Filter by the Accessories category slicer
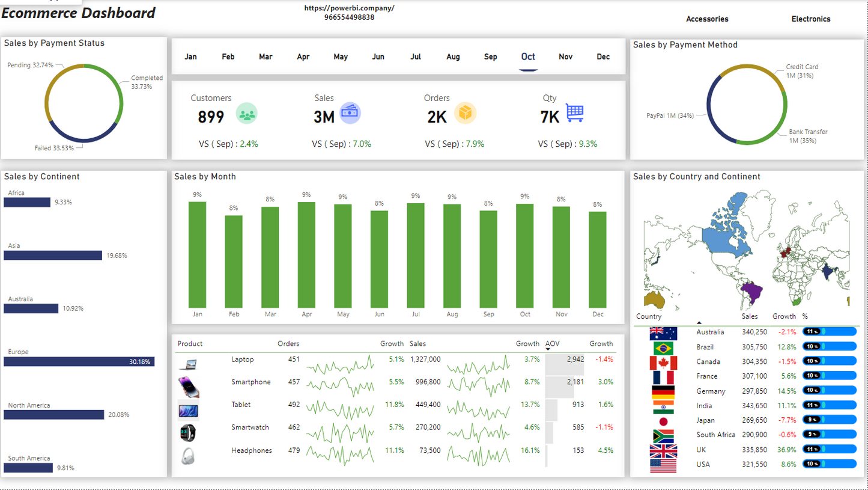868x490 pixels. click(707, 19)
